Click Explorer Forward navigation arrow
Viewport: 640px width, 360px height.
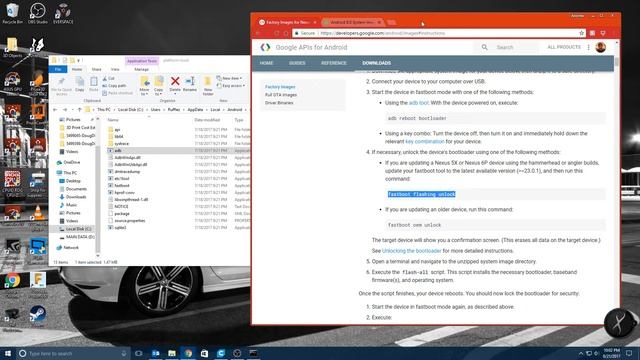(64, 110)
